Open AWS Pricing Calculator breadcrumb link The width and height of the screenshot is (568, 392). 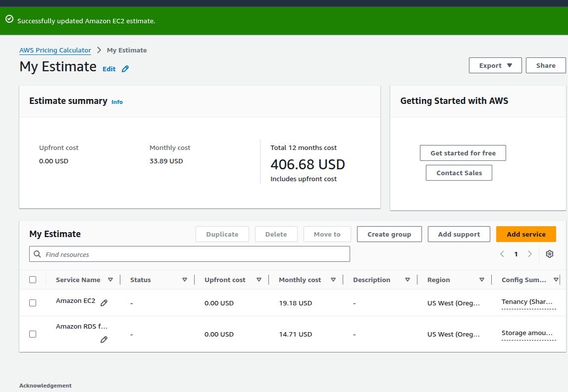point(55,50)
